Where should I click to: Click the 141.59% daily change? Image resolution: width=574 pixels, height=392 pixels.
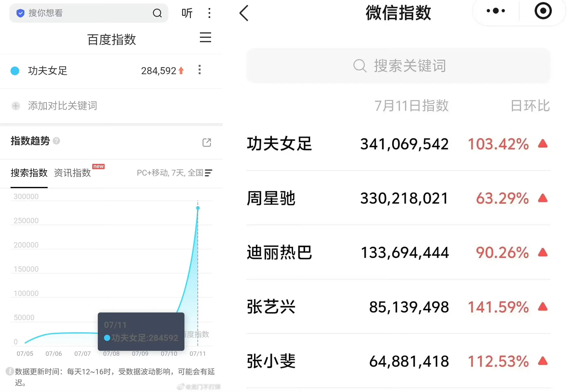498,307
